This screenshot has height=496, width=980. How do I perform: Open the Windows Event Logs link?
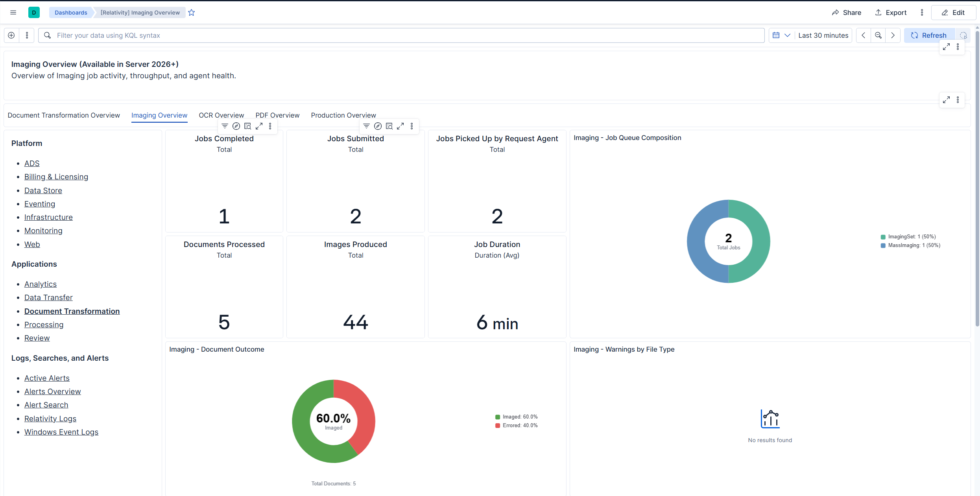(61, 432)
